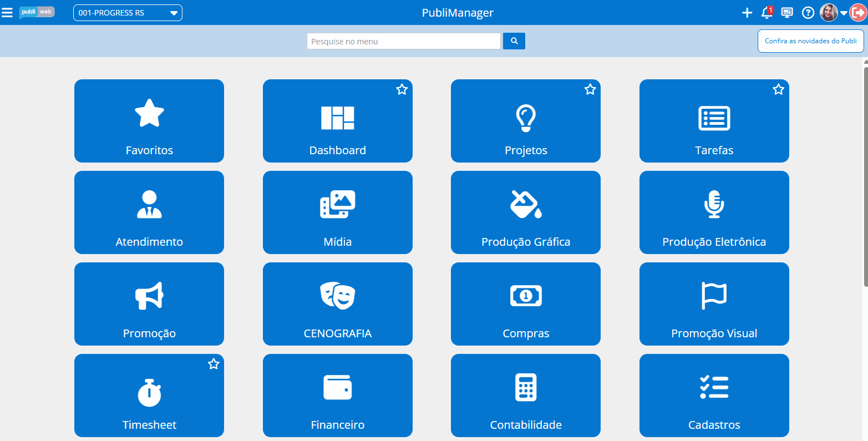Open the Promoção Visual flag tile
Screen dimensions: 868x441
(x=714, y=304)
